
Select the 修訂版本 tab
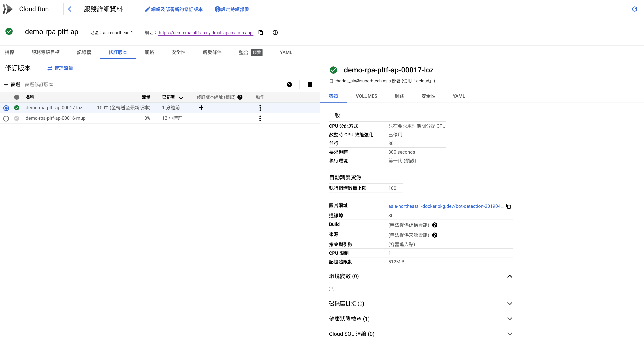tap(118, 52)
